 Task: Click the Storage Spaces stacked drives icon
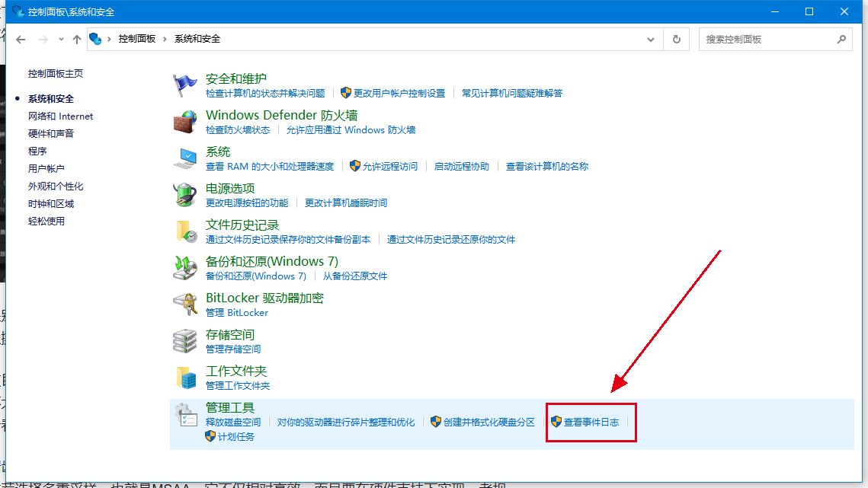tap(185, 341)
